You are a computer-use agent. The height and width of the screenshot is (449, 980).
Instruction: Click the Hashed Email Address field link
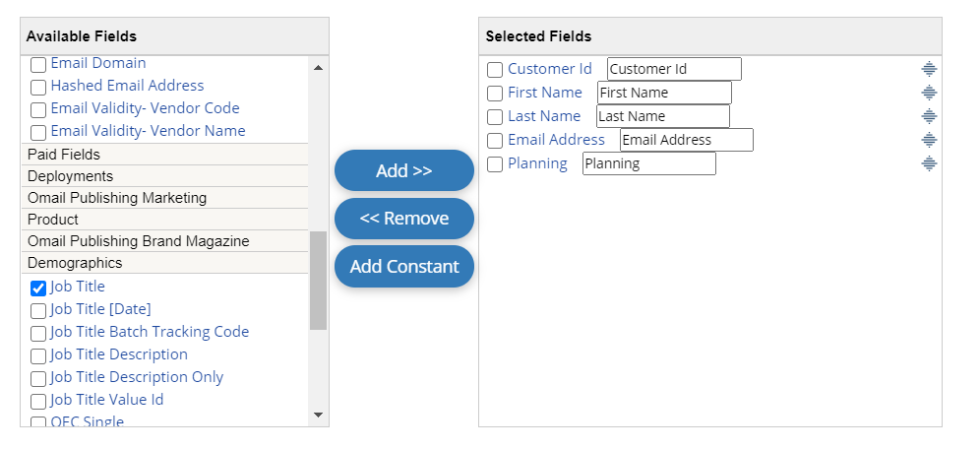pyautogui.click(x=127, y=86)
